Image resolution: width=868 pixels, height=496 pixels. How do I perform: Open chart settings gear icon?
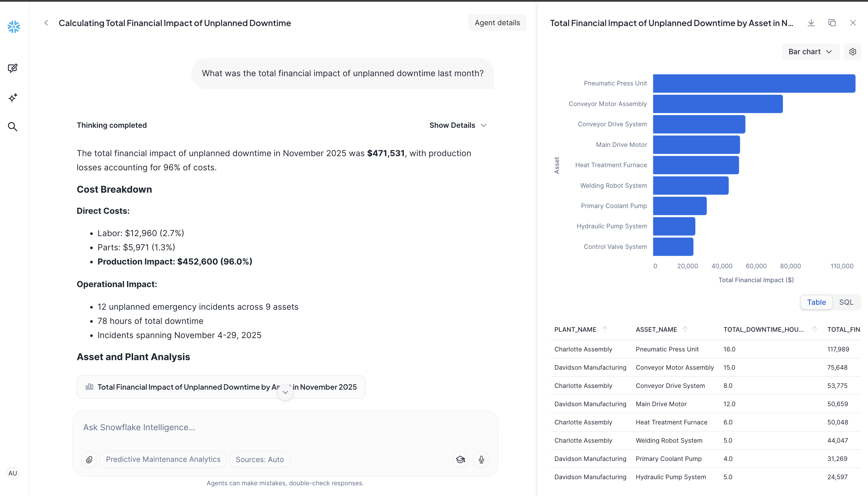tap(852, 52)
